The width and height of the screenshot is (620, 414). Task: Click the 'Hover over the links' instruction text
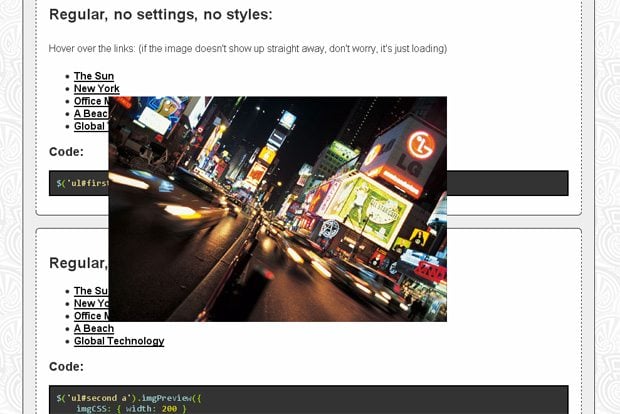[247, 48]
